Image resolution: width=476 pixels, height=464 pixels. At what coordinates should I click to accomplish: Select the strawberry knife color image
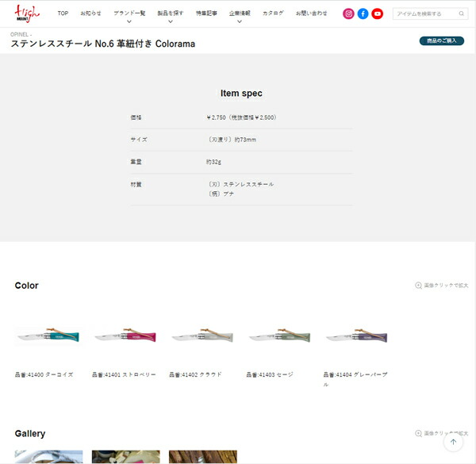point(125,336)
